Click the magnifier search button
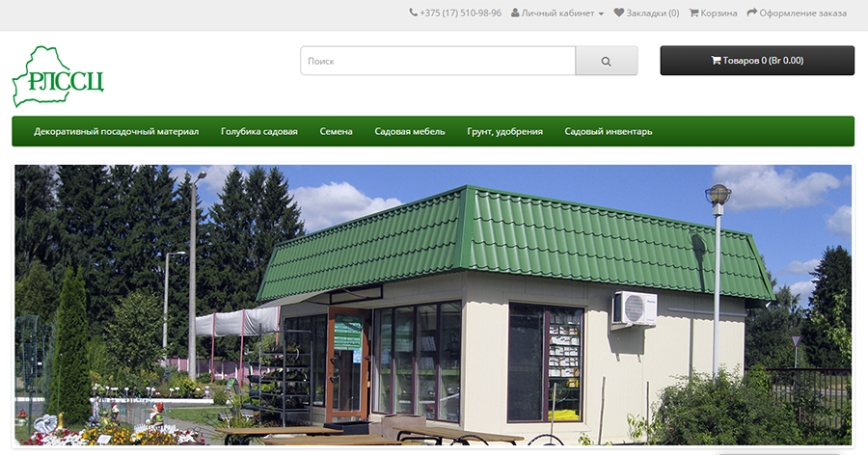Viewport: 868px width, 455px height. tap(607, 61)
